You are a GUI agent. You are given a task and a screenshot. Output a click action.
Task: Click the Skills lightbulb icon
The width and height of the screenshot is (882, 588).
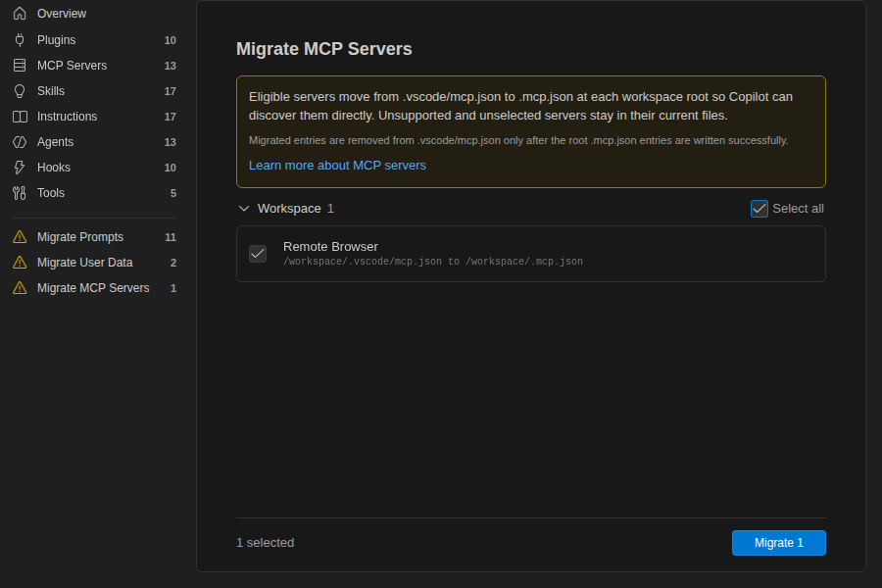[x=20, y=91]
